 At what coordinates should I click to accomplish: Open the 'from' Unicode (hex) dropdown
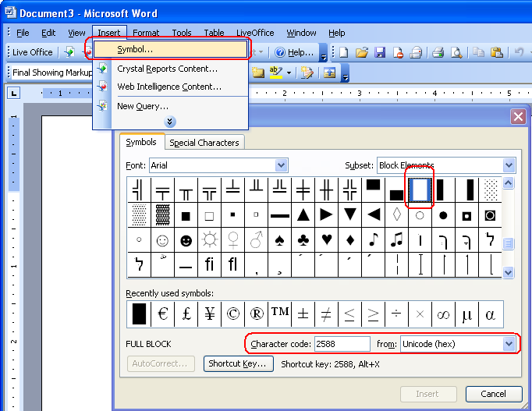pos(509,344)
